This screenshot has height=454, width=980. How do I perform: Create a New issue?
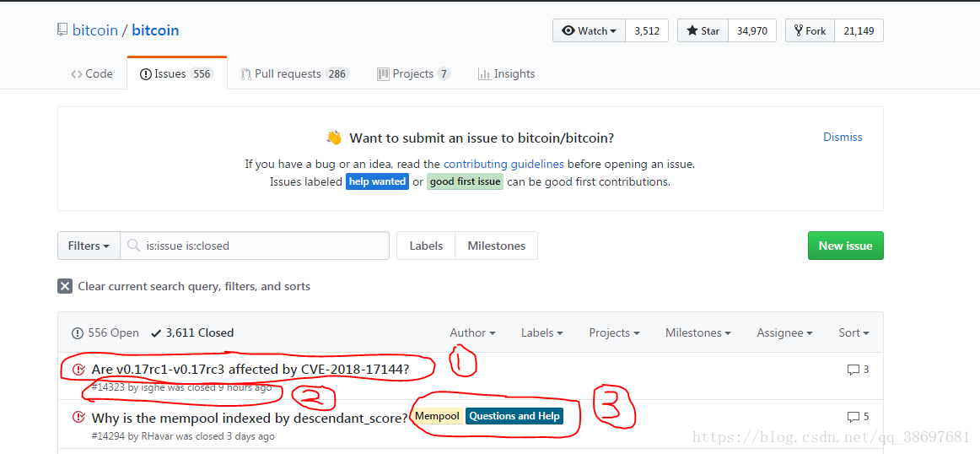(845, 246)
